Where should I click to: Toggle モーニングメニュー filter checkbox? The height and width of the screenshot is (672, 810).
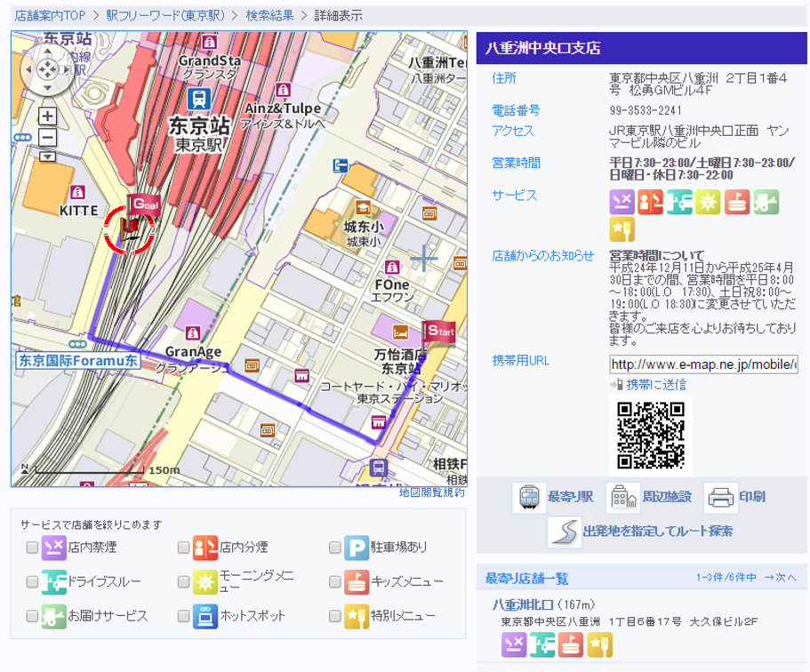[x=183, y=582]
